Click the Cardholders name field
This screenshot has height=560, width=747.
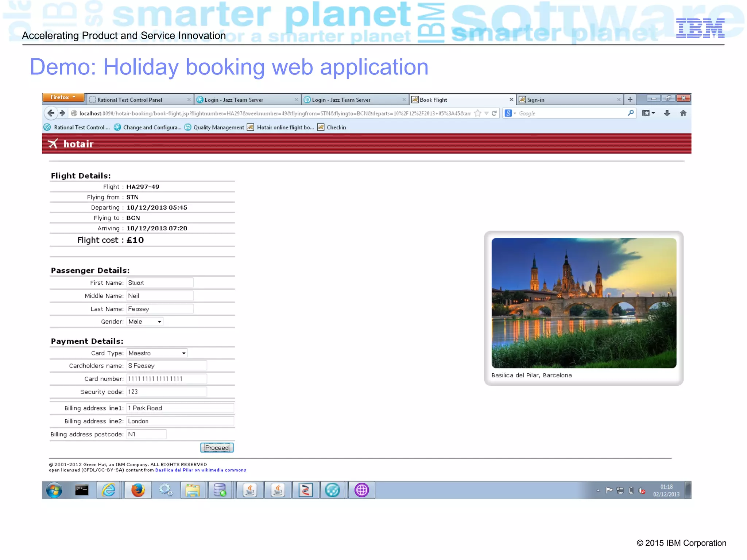click(x=167, y=366)
